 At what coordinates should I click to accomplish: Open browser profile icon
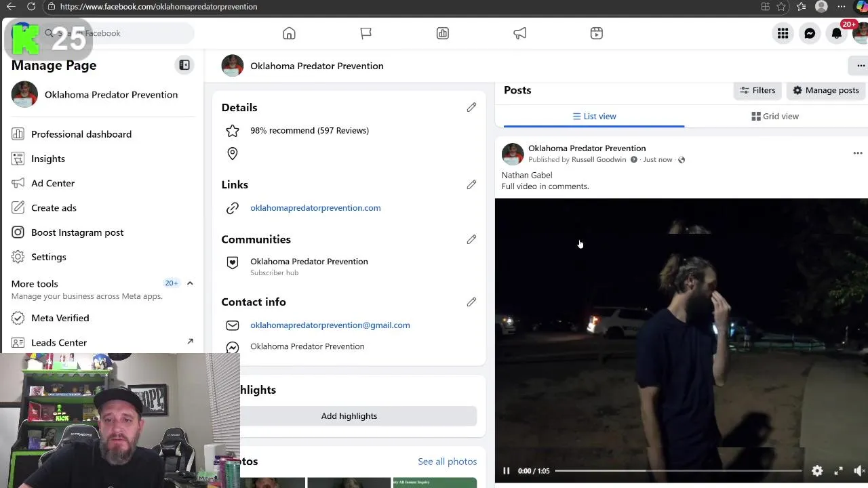coord(821,7)
